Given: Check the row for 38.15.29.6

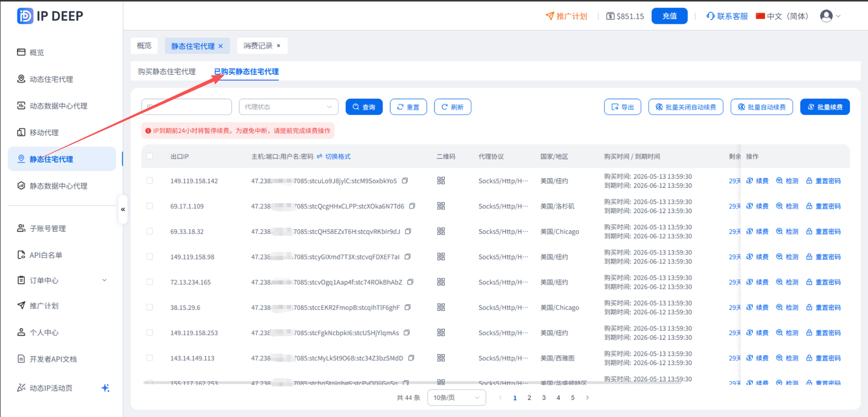Looking at the screenshot, I should pos(150,307).
